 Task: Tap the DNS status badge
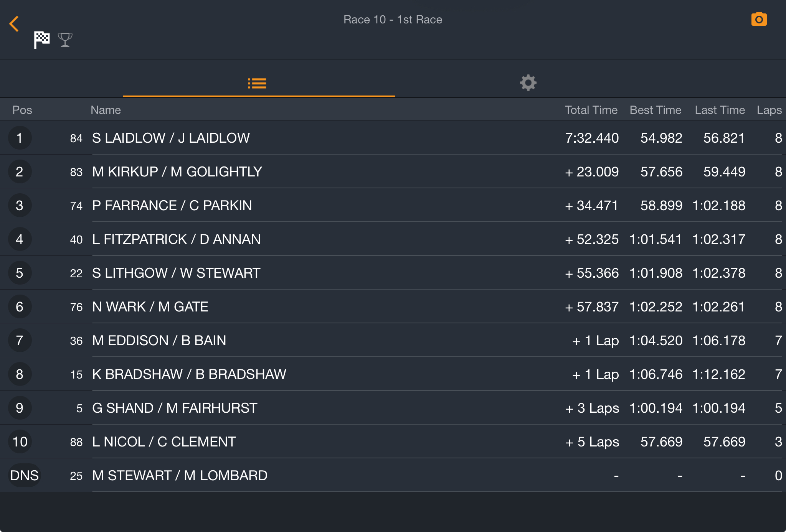coord(24,476)
